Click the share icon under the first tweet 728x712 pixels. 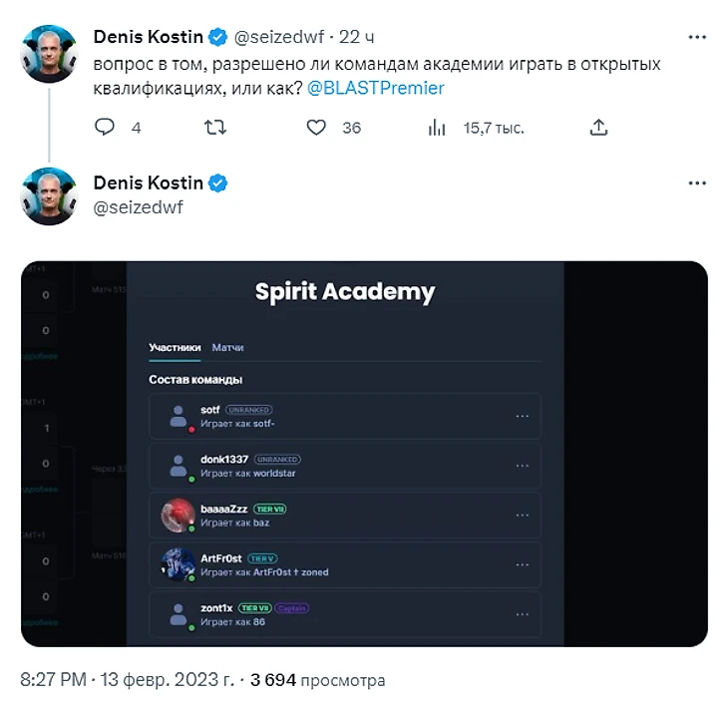click(598, 128)
